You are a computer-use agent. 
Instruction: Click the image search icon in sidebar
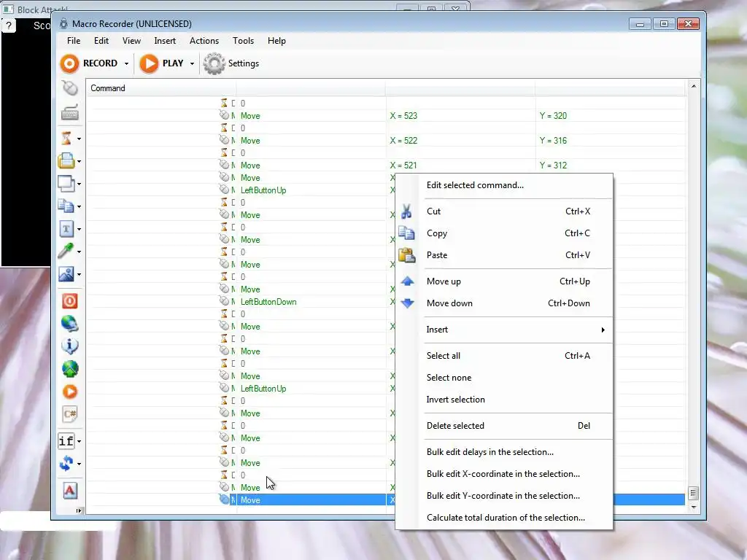coord(66,274)
